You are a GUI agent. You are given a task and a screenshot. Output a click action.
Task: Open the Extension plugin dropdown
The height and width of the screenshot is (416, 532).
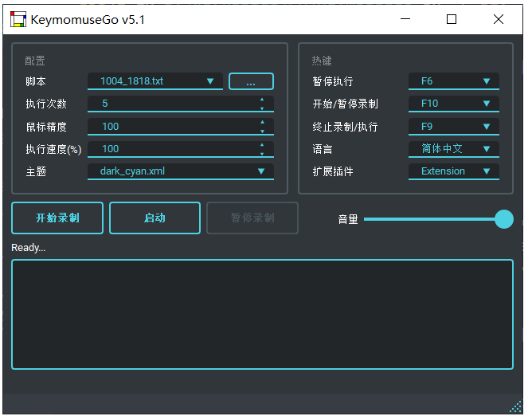(x=454, y=171)
